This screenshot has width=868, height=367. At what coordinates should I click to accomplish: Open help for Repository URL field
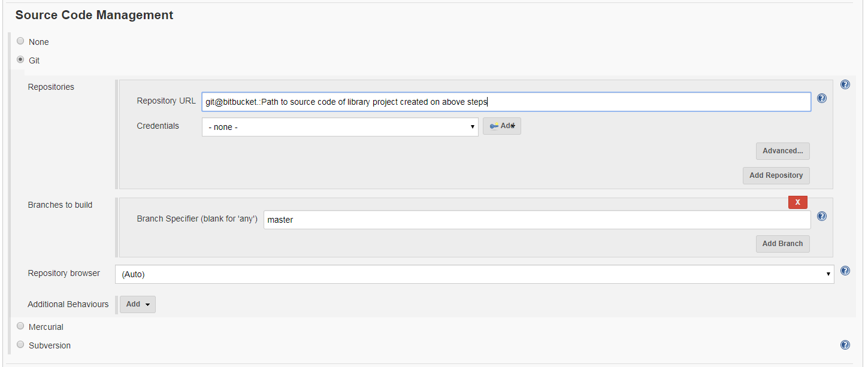(x=821, y=98)
